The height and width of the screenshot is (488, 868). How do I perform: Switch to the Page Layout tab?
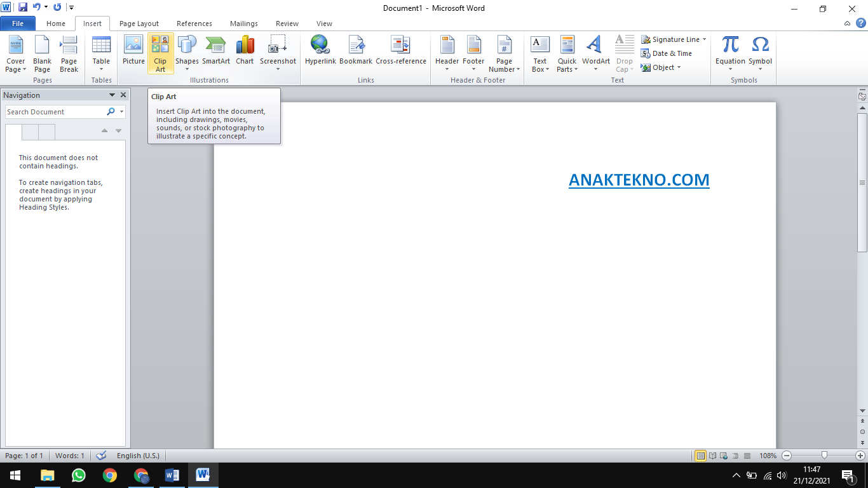[139, 24]
